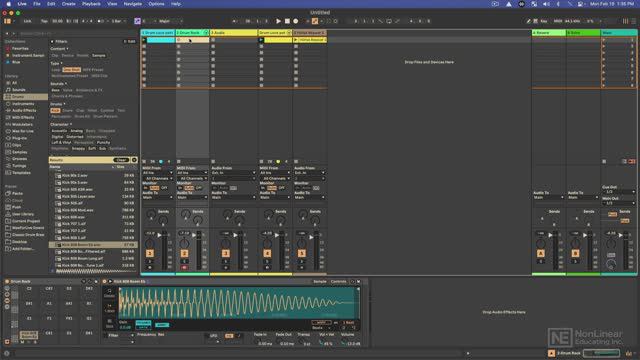Open Cue Out dropdown on Main track
The height and width of the screenshot is (360, 640).
[x=619, y=191]
